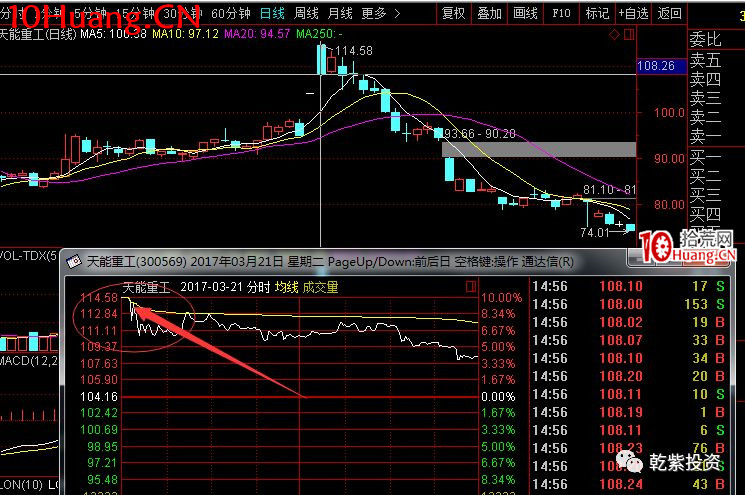Click the 返回 back button
Image resolution: width=745 pixels, height=495 pixels.
pyautogui.click(x=669, y=13)
